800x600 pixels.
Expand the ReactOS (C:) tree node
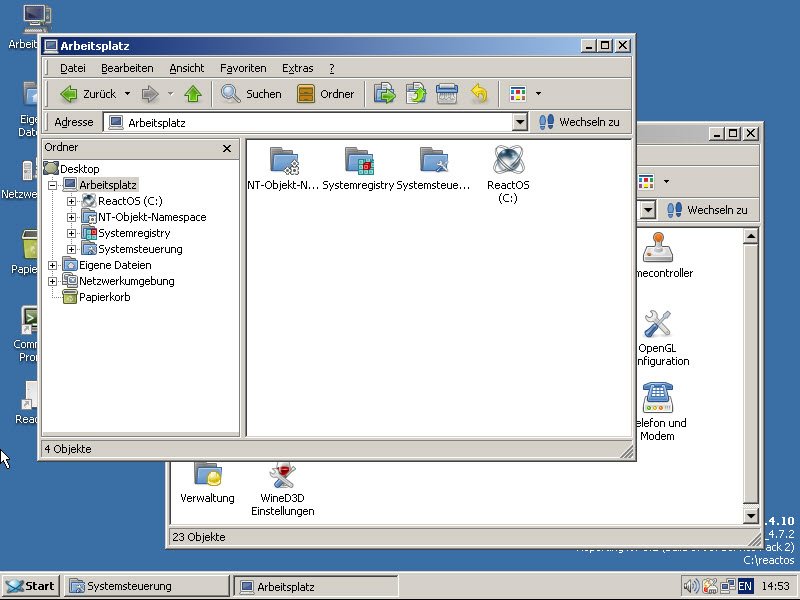[x=72, y=201]
